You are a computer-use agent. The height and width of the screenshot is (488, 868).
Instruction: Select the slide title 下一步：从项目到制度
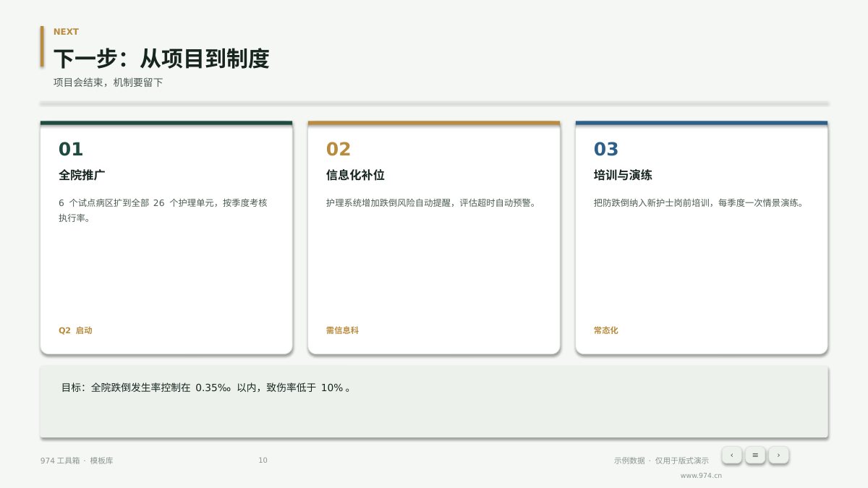[161, 59]
